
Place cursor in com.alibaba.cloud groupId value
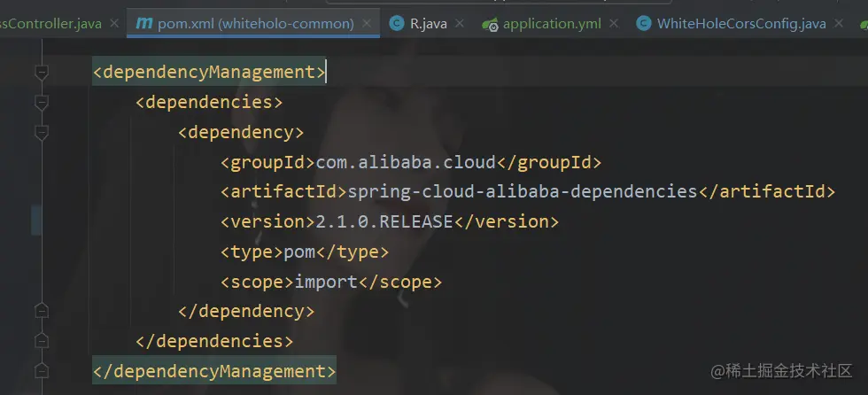(406, 163)
